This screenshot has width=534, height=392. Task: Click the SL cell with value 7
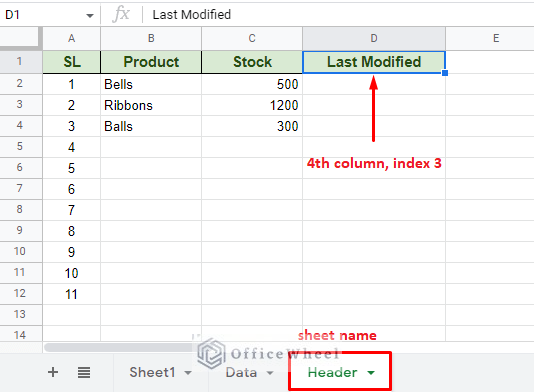[72, 210]
